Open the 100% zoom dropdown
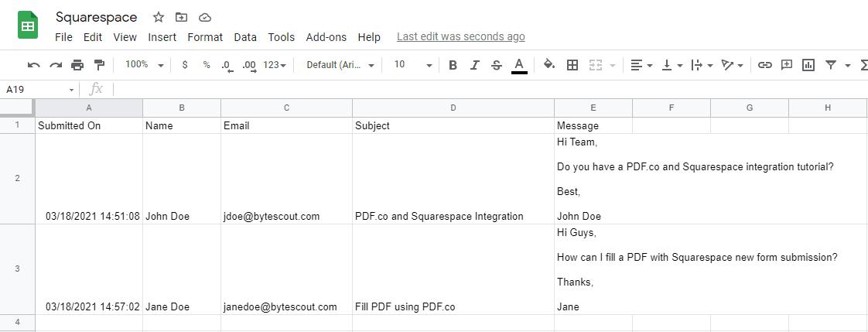 (144, 65)
